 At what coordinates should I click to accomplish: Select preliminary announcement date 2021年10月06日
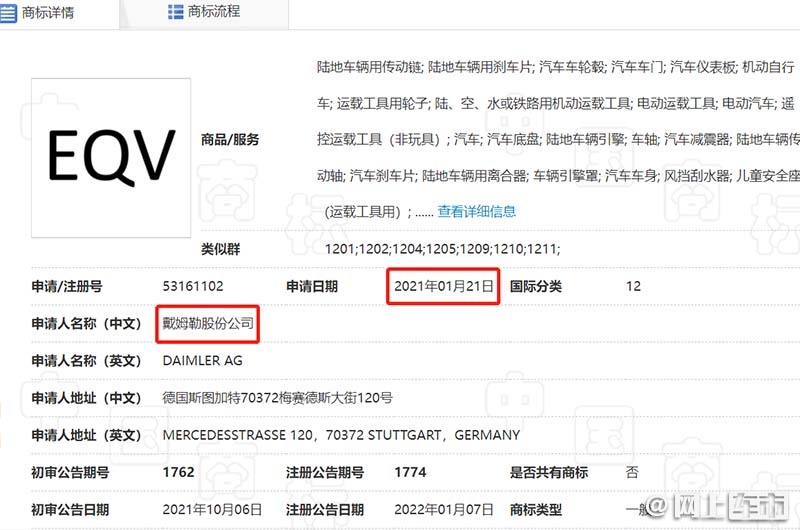point(212,510)
